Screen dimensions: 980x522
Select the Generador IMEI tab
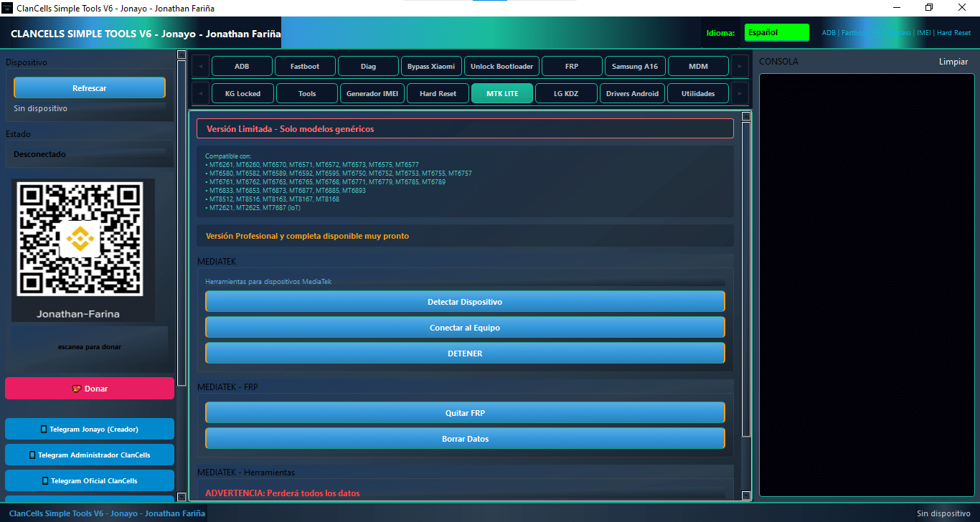372,94
